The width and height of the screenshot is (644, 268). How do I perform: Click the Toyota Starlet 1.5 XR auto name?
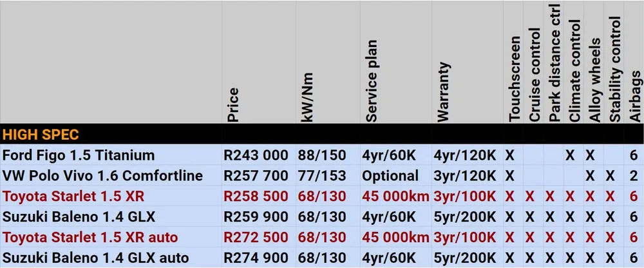click(90, 237)
